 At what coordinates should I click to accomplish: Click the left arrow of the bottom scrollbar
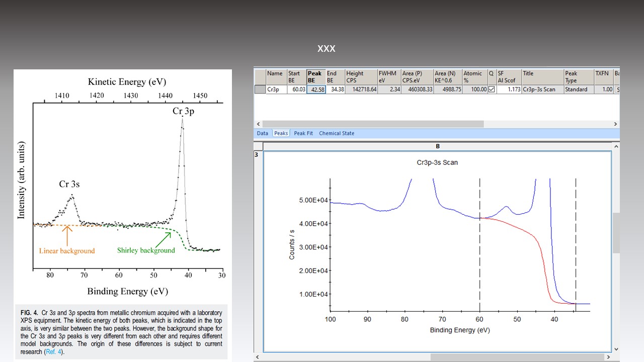[x=257, y=356]
